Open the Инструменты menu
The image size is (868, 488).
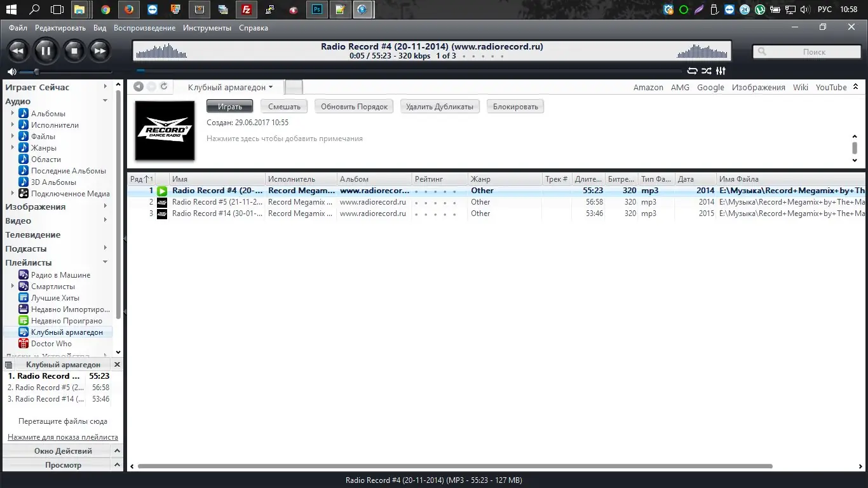coord(207,28)
